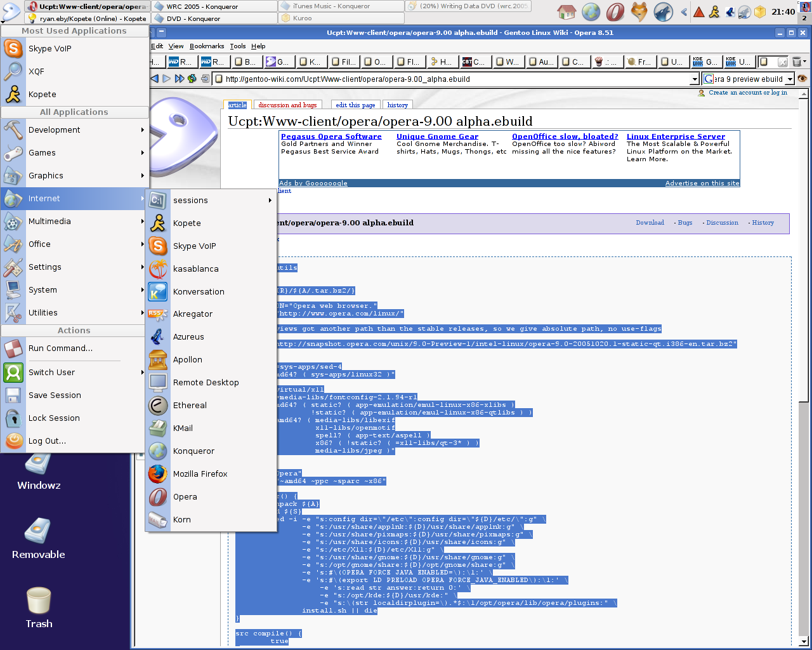This screenshot has height=650, width=812.
Task: Open KMail mail client
Action: click(x=211, y=428)
